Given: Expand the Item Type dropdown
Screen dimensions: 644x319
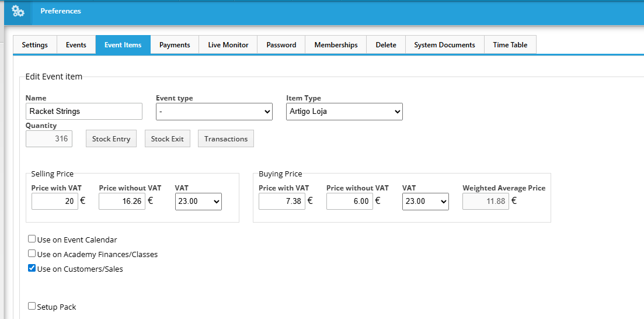Looking at the screenshot, I should 344,111.
